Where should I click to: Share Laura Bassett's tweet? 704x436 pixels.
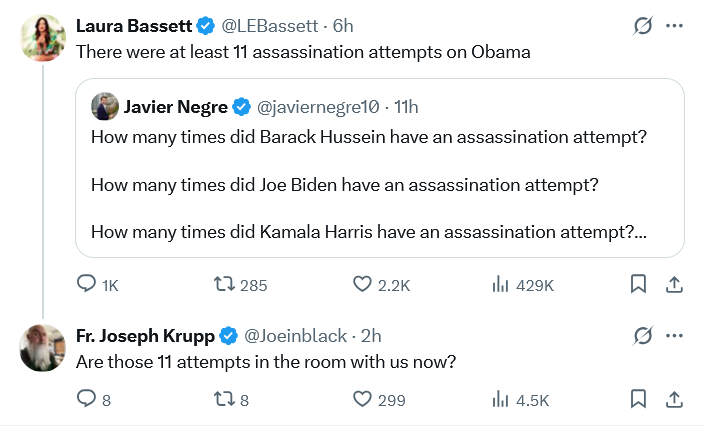(674, 285)
